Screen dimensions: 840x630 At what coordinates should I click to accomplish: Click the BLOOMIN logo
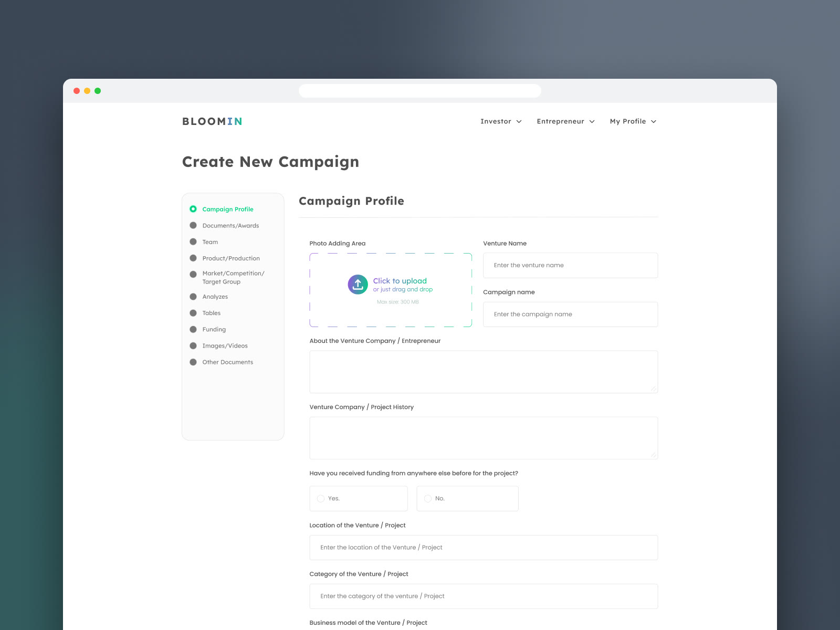point(213,121)
